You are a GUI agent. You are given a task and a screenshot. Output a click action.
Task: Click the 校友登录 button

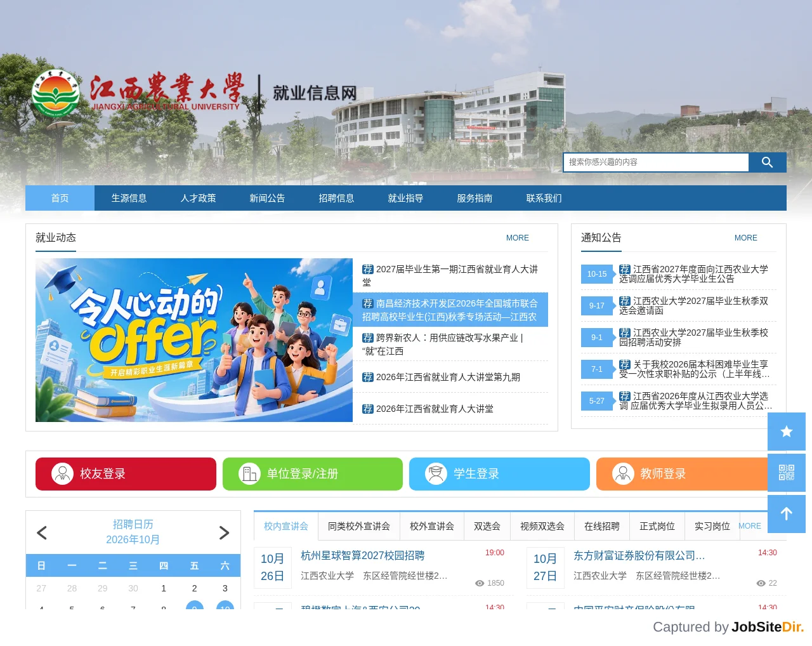[x=126, y=474]
